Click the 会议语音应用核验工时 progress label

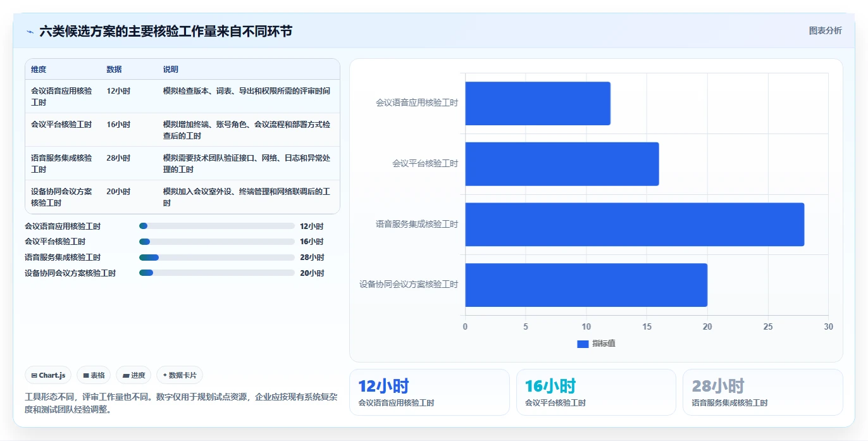tap(63, 226)
